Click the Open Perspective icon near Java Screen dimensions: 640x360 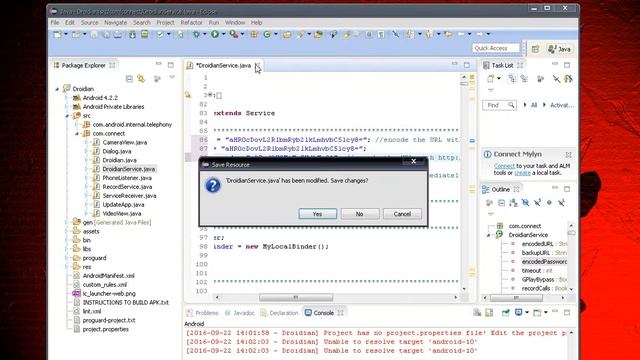pos(536,49)
